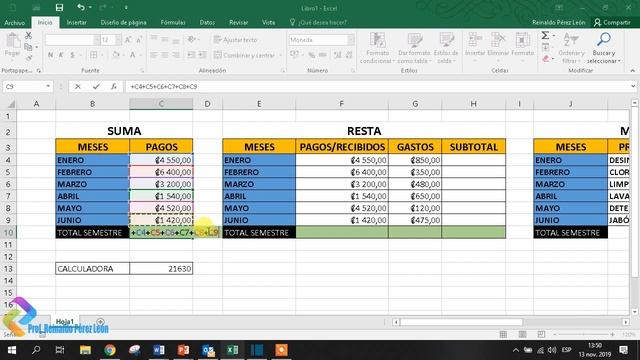The height and width of the screenshot is (360, 640).
Task: Increase font size with larger A icon
Action: click(128, 40)
